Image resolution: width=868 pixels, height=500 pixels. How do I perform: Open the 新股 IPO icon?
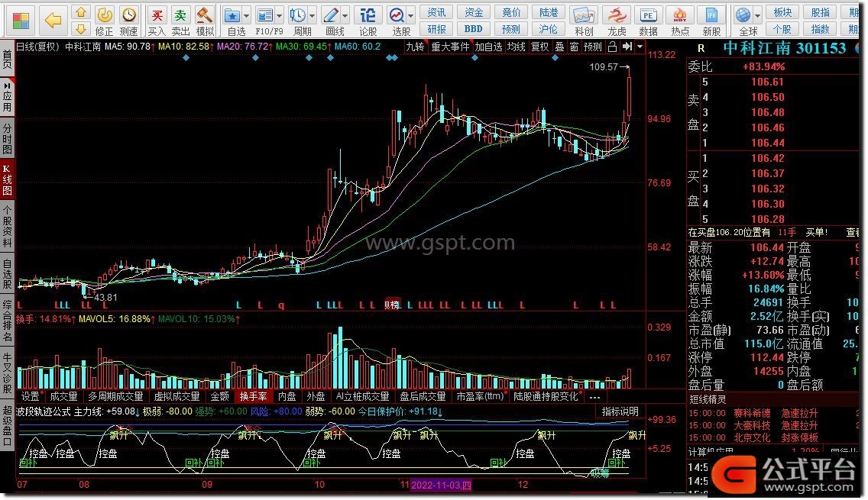(712, 21)
